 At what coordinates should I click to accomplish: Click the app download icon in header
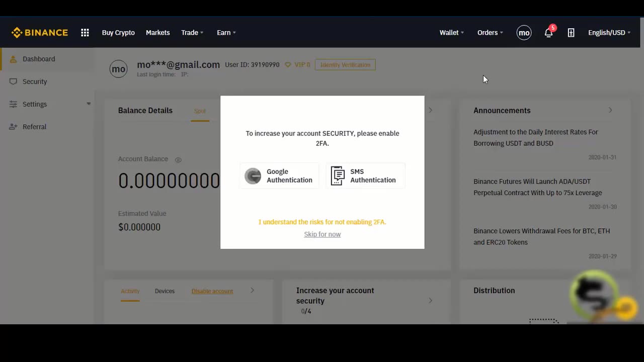coord(571,33)
